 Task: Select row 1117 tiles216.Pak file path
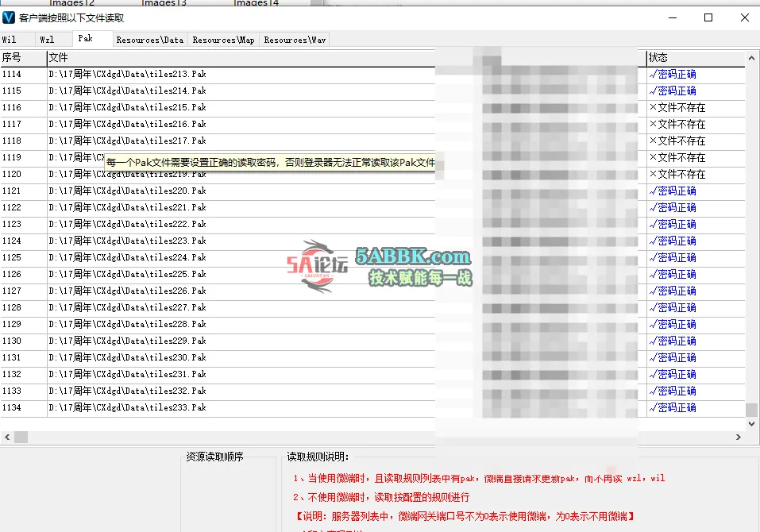128,124
